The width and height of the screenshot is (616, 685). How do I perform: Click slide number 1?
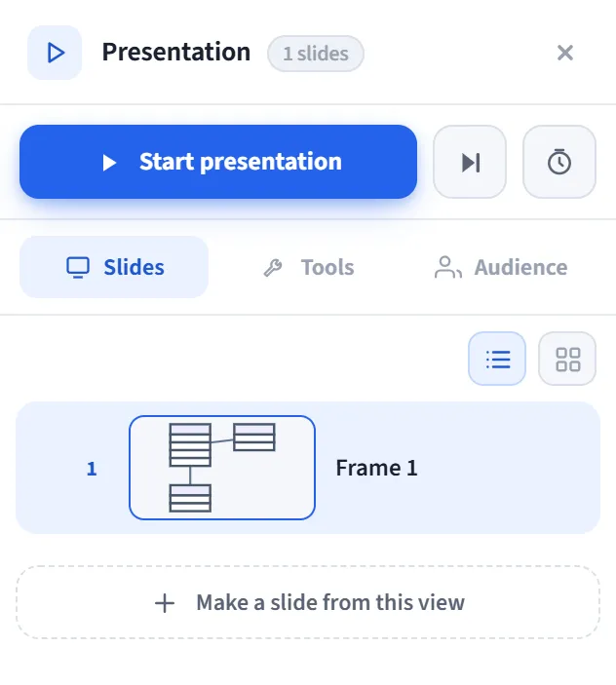tap(92, 469)
